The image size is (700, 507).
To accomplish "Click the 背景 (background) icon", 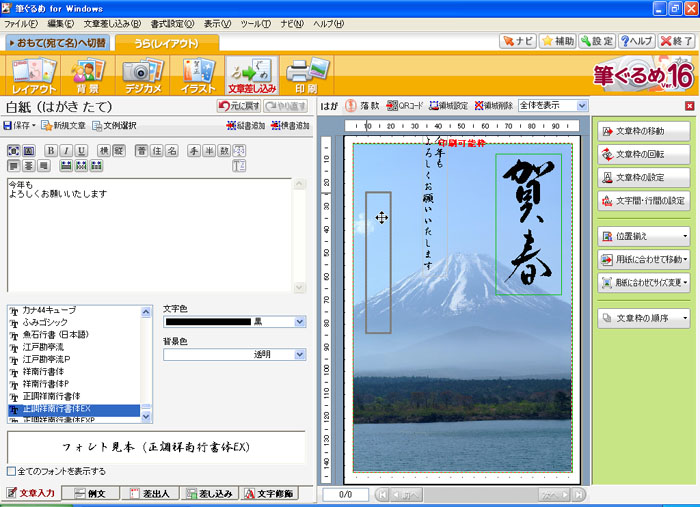I will pyautogui.click(x=88, y=75).
